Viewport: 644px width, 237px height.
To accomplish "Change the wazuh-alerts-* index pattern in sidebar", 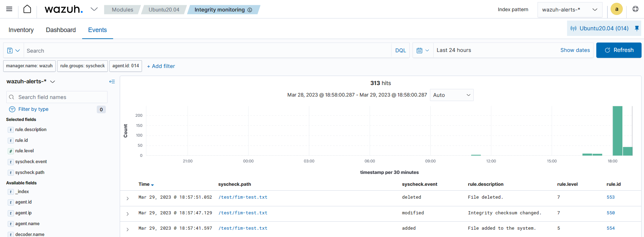I will click(x=31, y=82).
